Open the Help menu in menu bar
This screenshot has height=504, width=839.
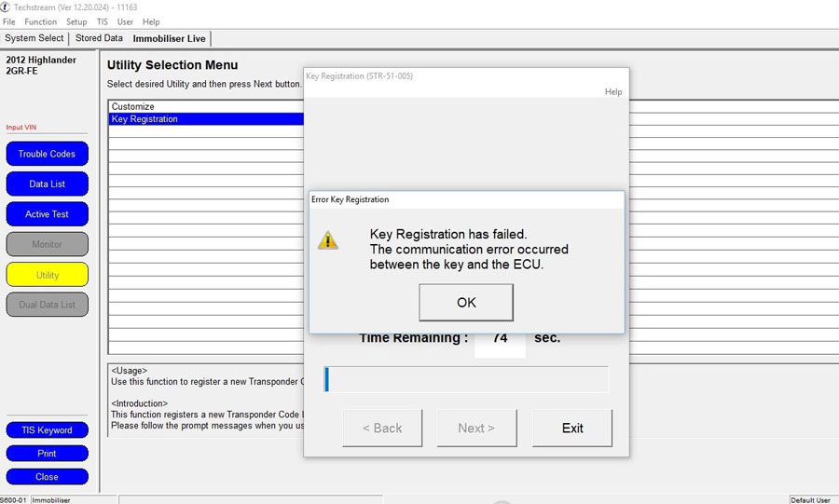click(x=151, y=22)
